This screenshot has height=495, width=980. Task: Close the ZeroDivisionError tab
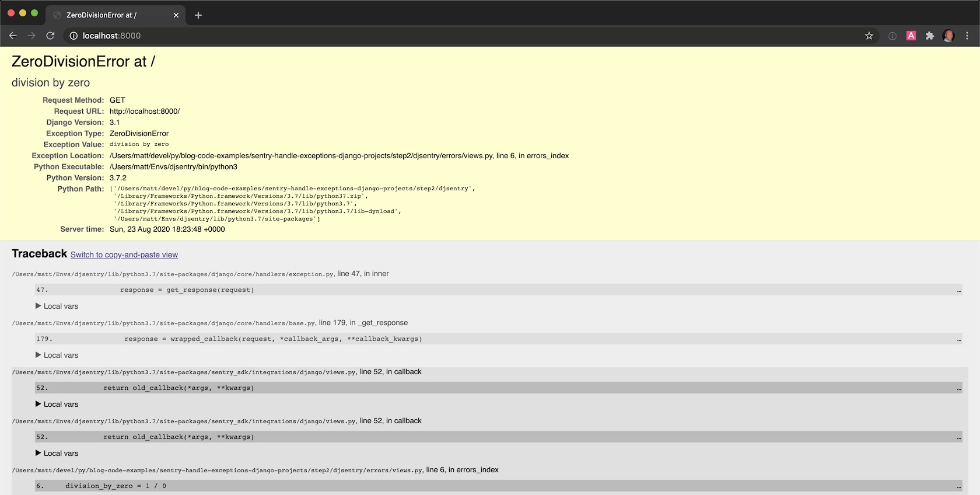(x=176, y=15)
